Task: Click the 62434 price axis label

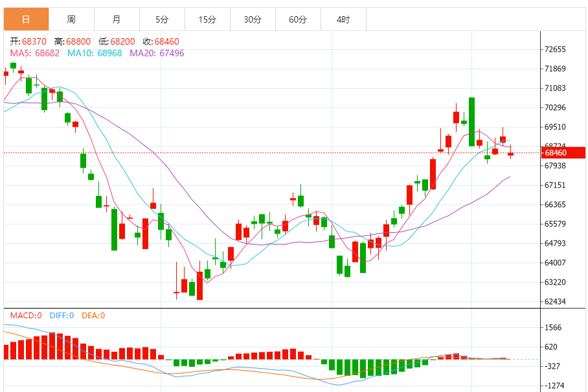Action: pos(555,301)
